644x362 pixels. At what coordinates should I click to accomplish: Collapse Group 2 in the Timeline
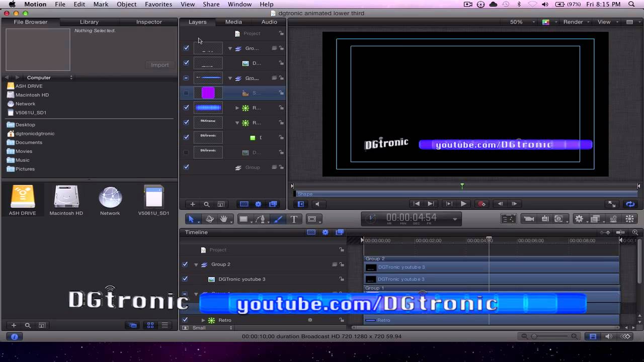(196, 264)
